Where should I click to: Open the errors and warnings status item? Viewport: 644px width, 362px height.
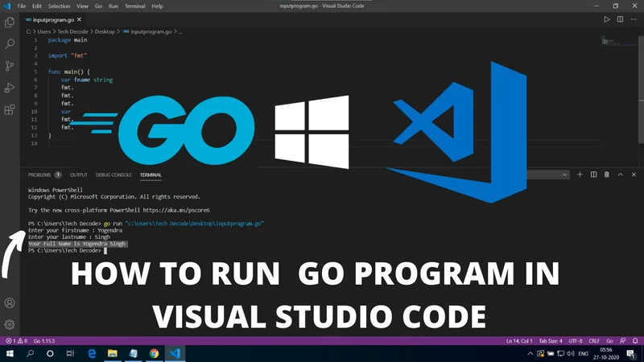point(16,340)
